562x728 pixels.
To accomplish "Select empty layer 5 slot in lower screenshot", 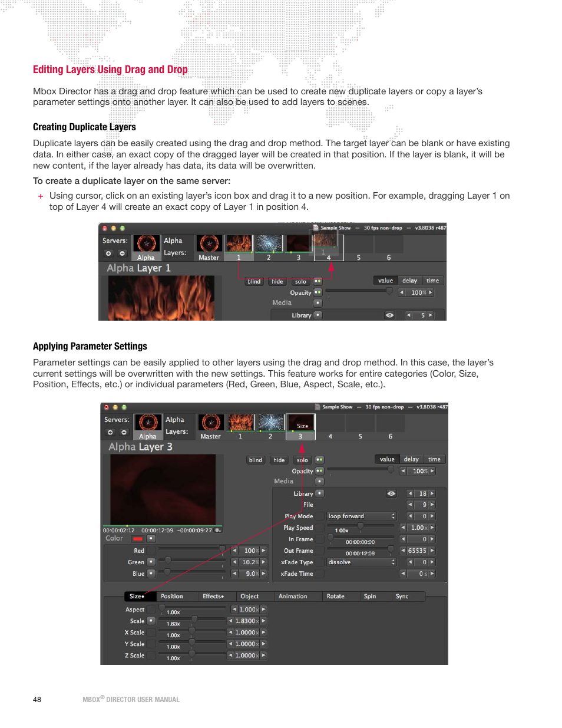I will (361, 423).
